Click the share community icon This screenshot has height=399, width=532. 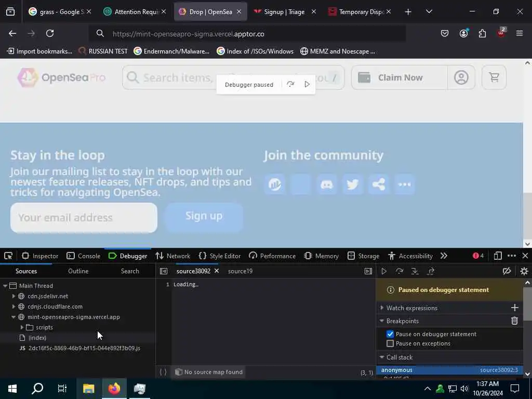[379, 184]
